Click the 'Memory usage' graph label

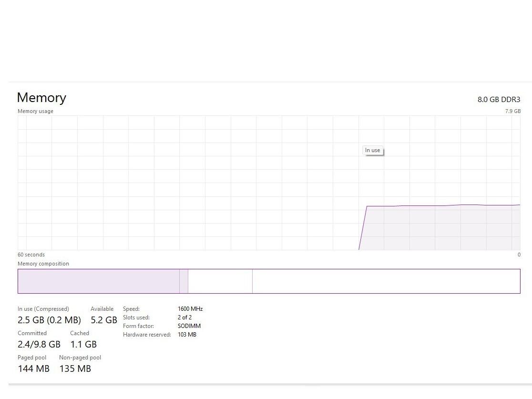(36, 111)
